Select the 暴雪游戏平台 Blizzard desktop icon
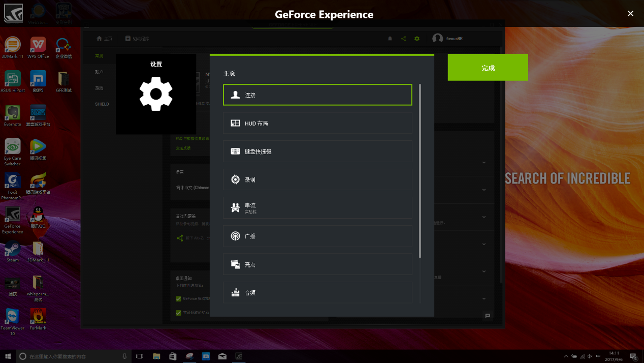This screenshot has width=644, height=363. [x=38, y=116]
